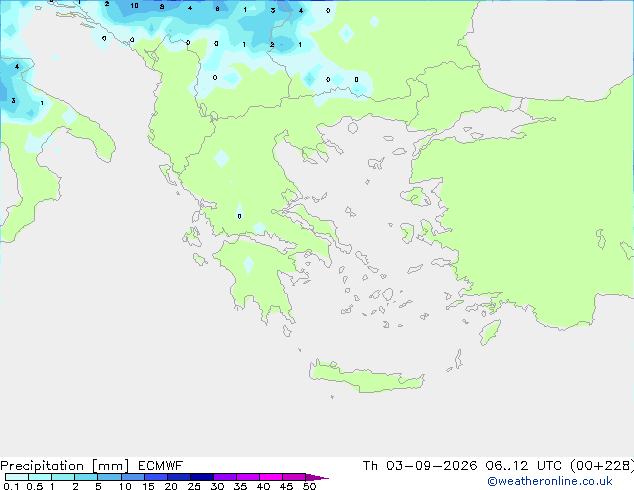Pick the legend swatch between 20 and 25
Screen dimensions: 634x490
point(179,477)
